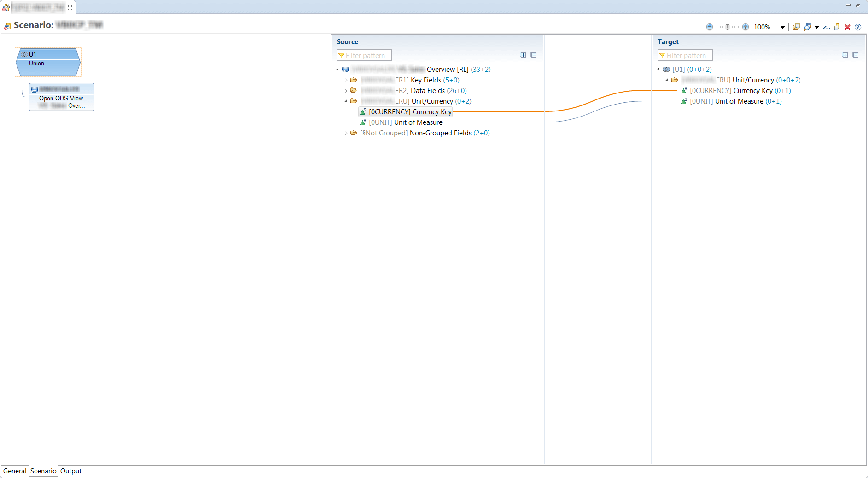The image size is (868, 478).
Task: Zoom out using the minus magnifier icon
Action: tap(710, 27)
